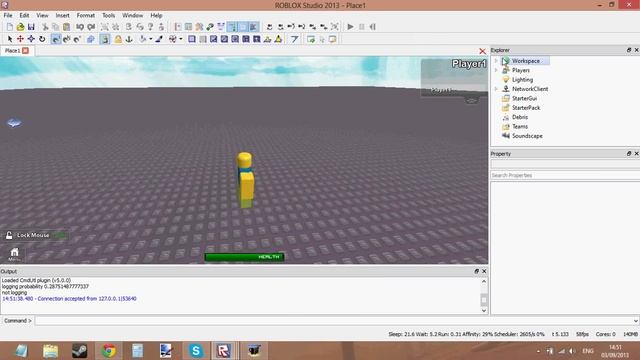Click the red X above the viewport

click(x=482, y=51)
